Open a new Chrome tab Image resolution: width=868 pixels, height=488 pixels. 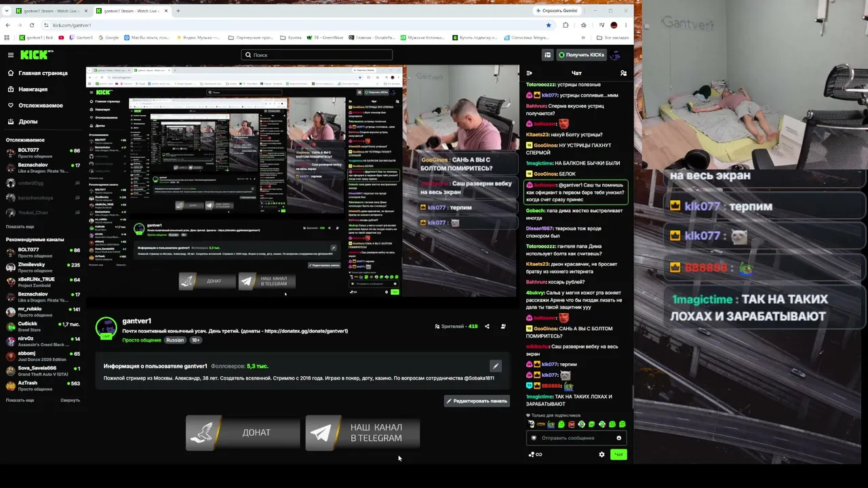click(178, 11)
